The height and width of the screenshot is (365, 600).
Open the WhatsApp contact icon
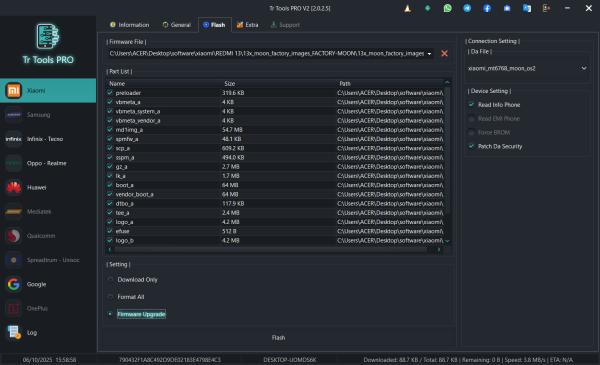[447, 8]
